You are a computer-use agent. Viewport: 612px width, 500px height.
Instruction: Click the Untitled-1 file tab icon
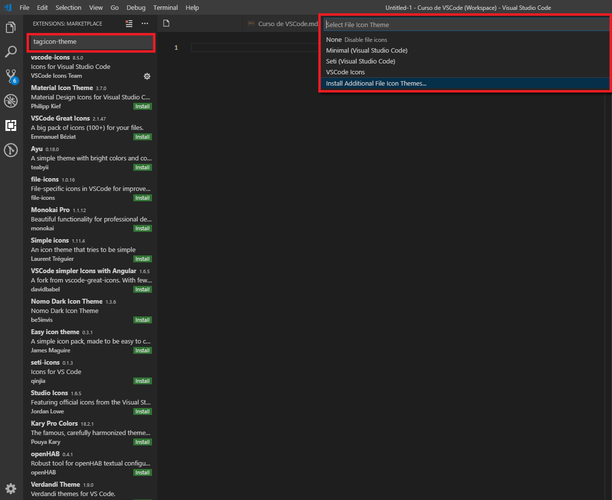point(166,23)
